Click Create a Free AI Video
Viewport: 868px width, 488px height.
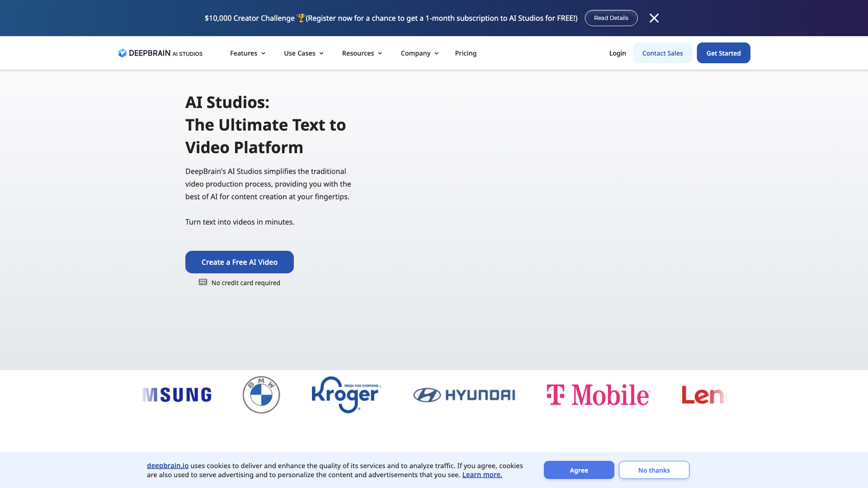(240, 262)
